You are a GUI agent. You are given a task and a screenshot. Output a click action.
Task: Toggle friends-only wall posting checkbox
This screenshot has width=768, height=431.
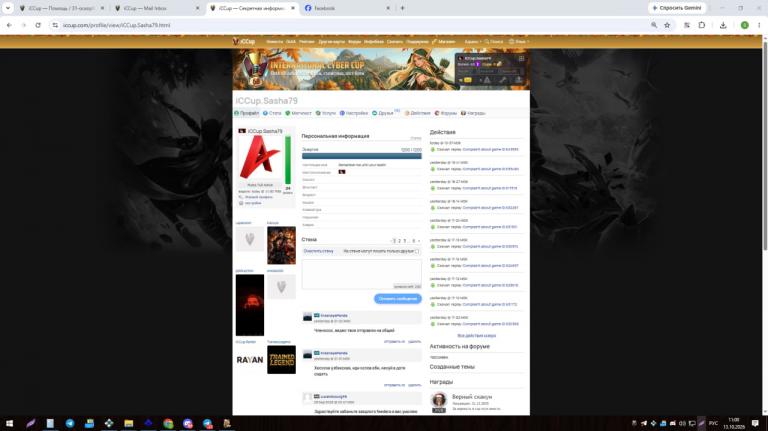point(417,251)
